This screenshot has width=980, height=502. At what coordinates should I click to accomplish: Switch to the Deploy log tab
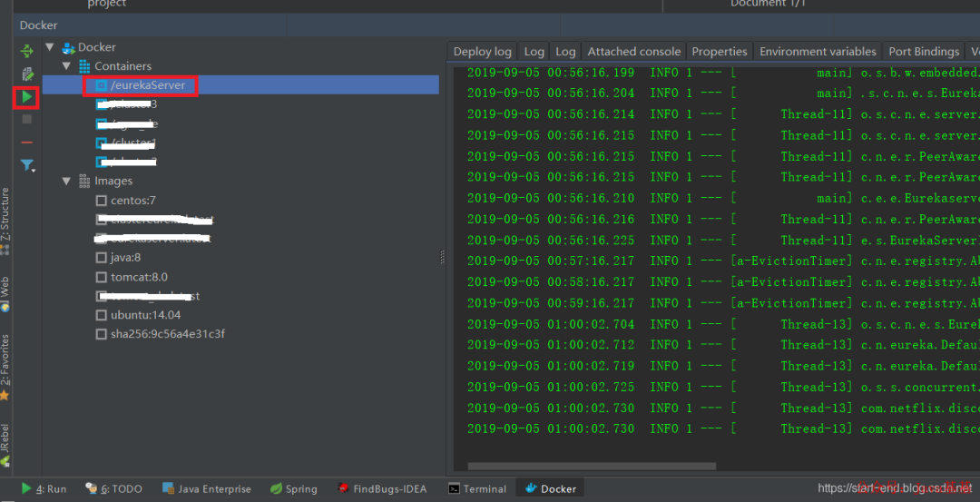click(482, 51)
